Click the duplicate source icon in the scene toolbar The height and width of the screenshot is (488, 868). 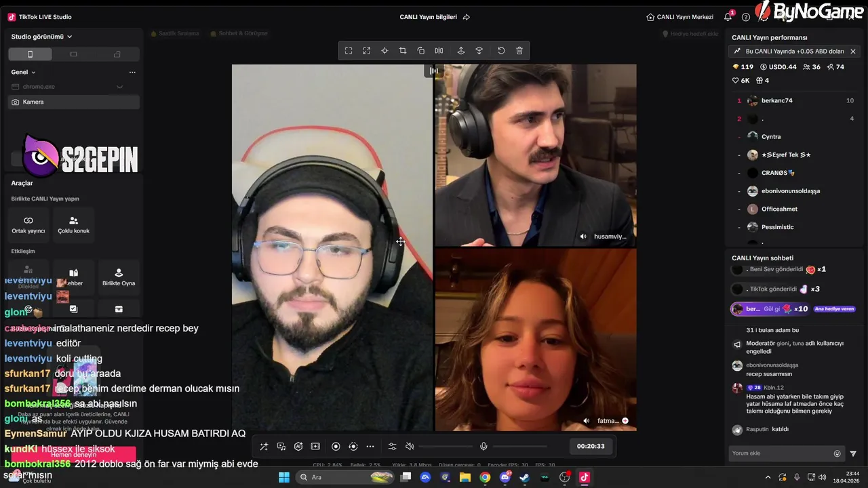tap(421, 51)
